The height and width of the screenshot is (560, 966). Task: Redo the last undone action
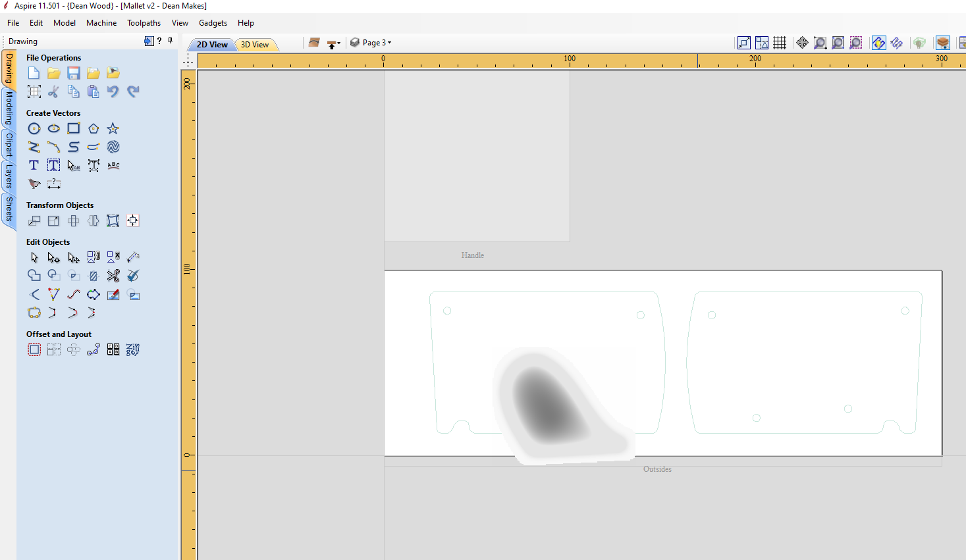pos(132,91)
